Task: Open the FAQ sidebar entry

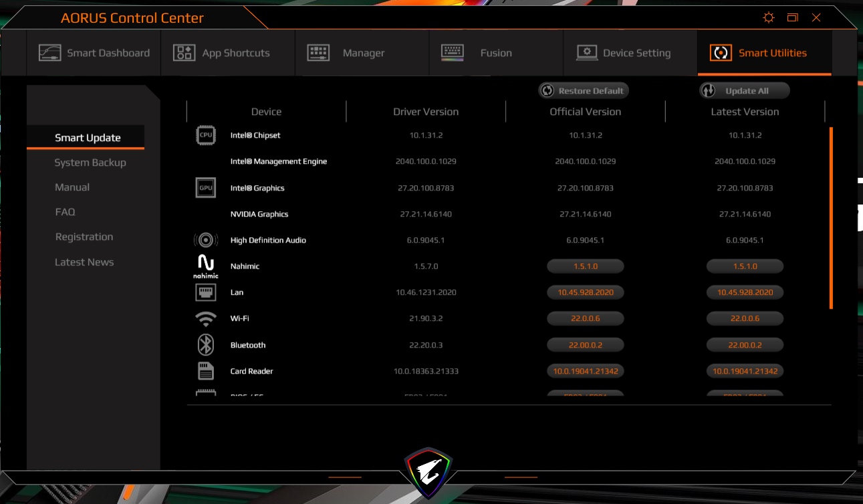Action: [65, 212]
